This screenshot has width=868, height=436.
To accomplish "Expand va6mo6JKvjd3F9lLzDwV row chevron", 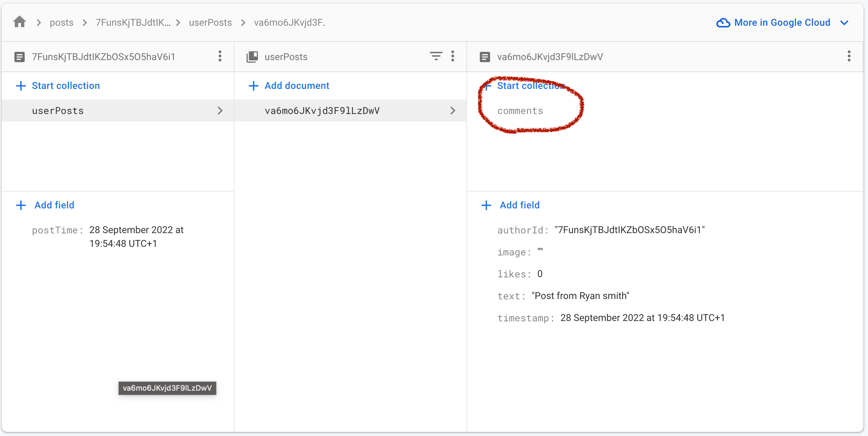I will [x=453, y=111].
